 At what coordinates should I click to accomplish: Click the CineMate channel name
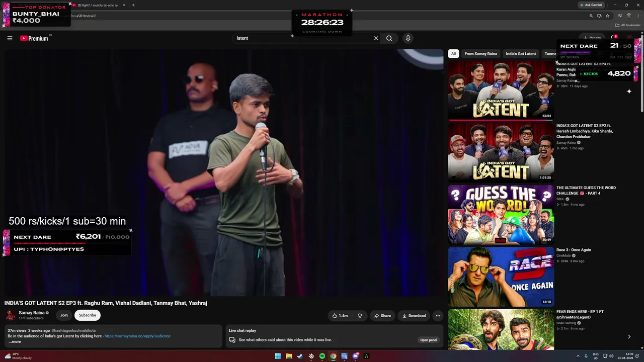coord(563,255)
